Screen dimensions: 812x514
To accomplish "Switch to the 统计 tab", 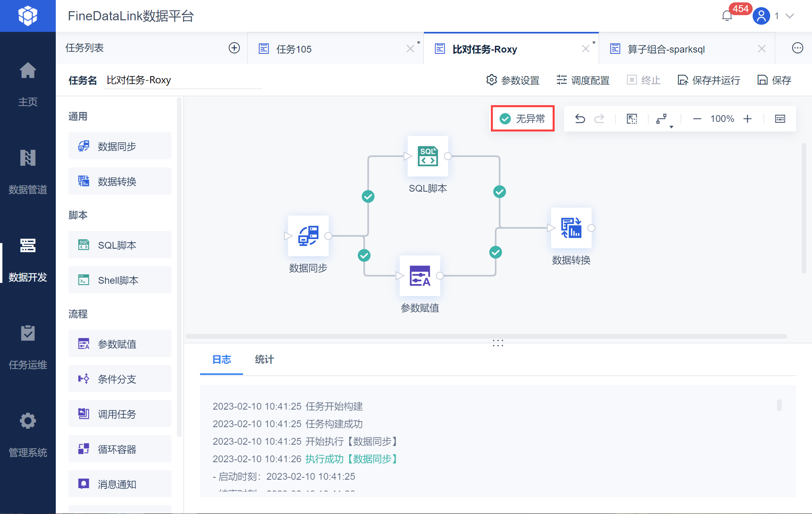I will pos(264,359).
